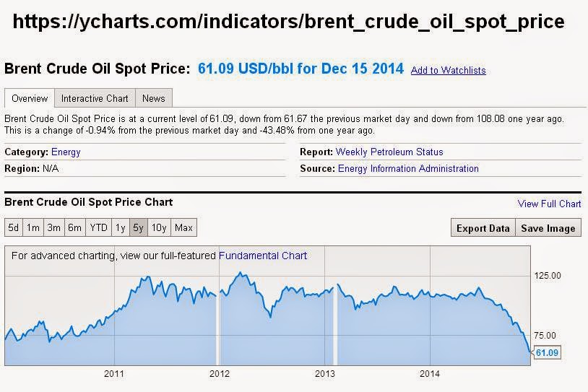Click the Add to Watchlists link
This screenshot has height=392, width=588.
point(448,71)
